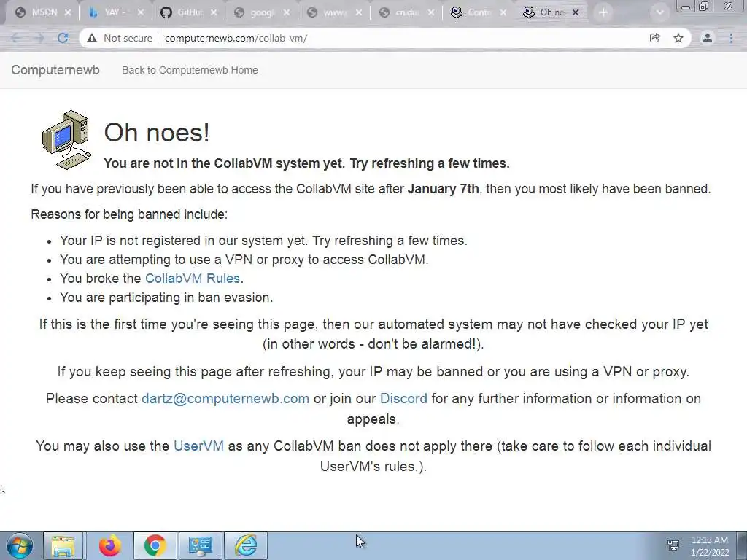Launch Firefox from the taskbar
Image resolution: width=747 pixels, height=560 pixels.
point(109,545)
